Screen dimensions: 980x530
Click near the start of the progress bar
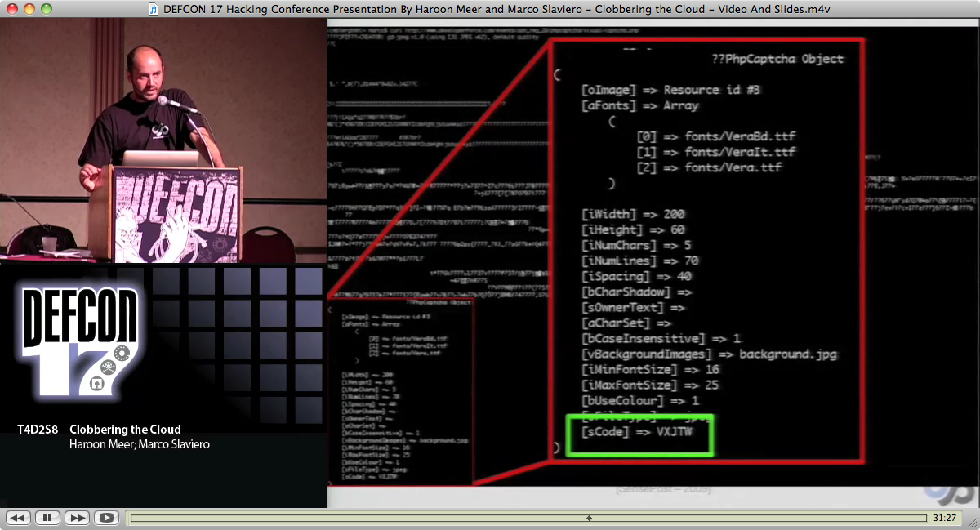[x=137, y=518]
